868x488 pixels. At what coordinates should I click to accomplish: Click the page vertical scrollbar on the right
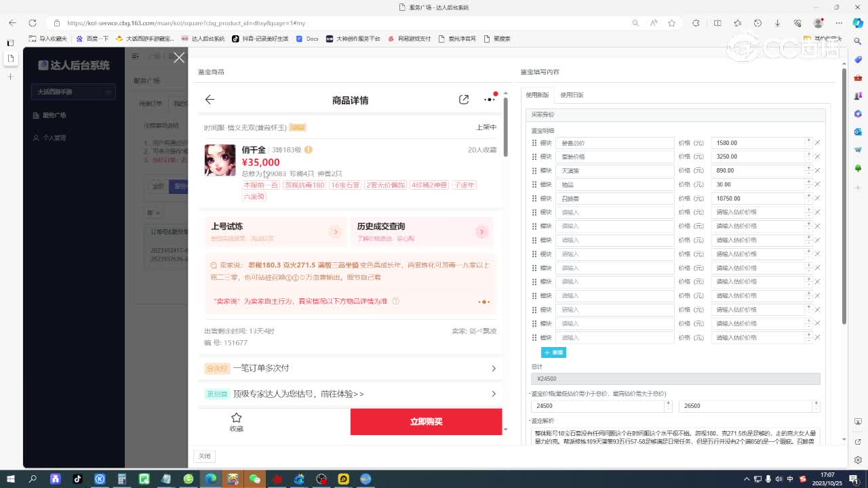pyautogui.click(x=844, y=197)
